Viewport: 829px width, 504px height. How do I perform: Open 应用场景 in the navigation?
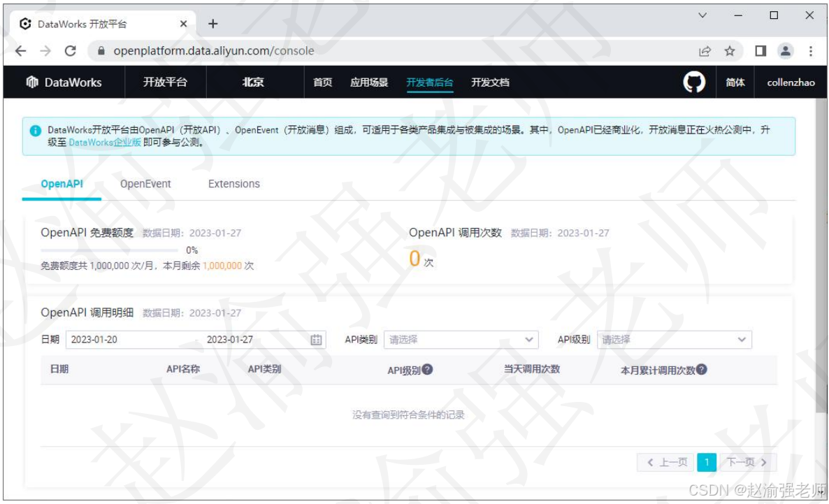click(369, 82)
